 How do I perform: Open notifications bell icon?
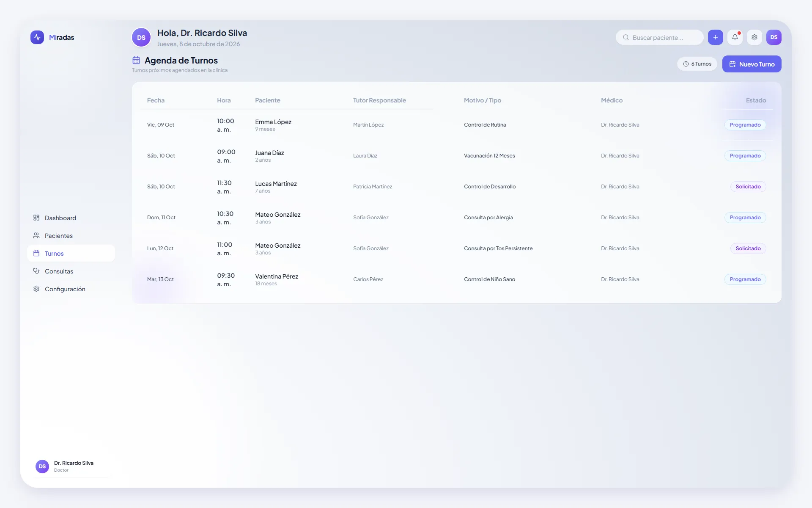[x=735, y=37]
